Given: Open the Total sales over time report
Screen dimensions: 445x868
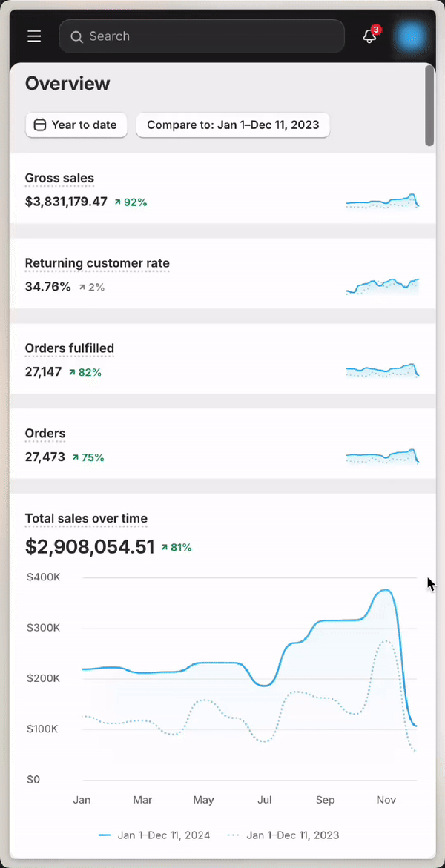Looking at the screenshot, I should (x=85, y=518).
